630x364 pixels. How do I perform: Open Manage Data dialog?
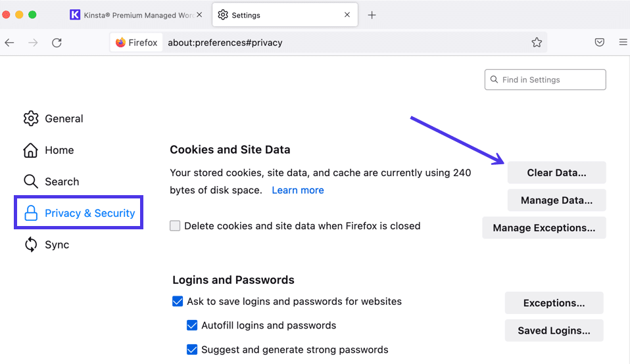click(556, 200)
